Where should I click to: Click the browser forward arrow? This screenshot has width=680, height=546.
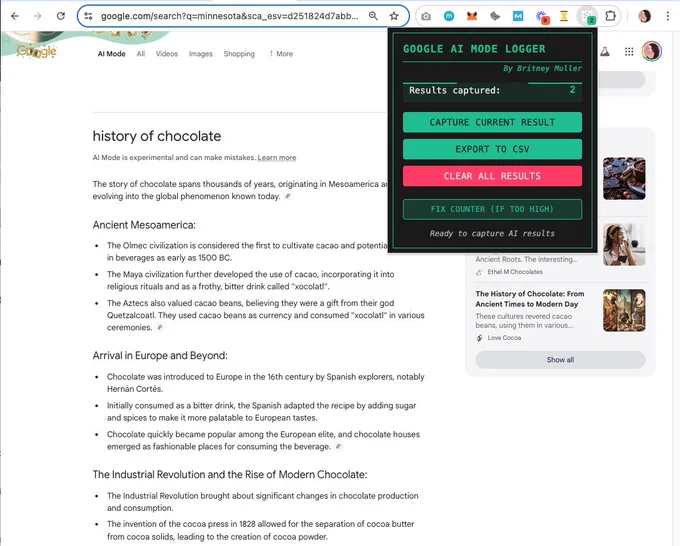tap(38, 16)
